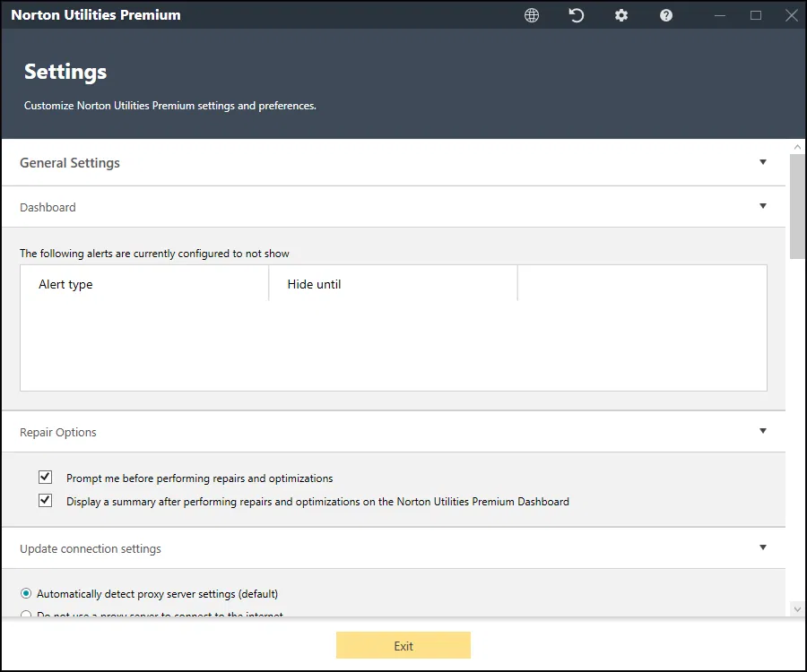
Task: Select 'Automatically detect proxy server settings' radio
Action: point(26,593)
